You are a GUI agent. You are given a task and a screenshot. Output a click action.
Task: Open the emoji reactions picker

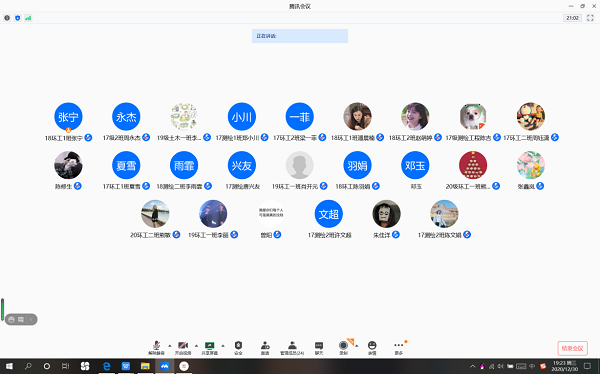point(372,348)
